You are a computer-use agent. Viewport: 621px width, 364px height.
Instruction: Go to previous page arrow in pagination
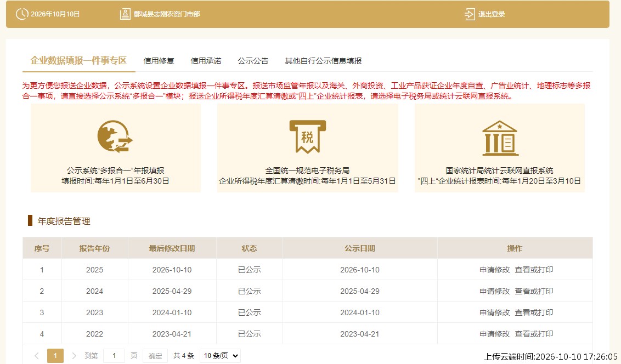(36, 356)
